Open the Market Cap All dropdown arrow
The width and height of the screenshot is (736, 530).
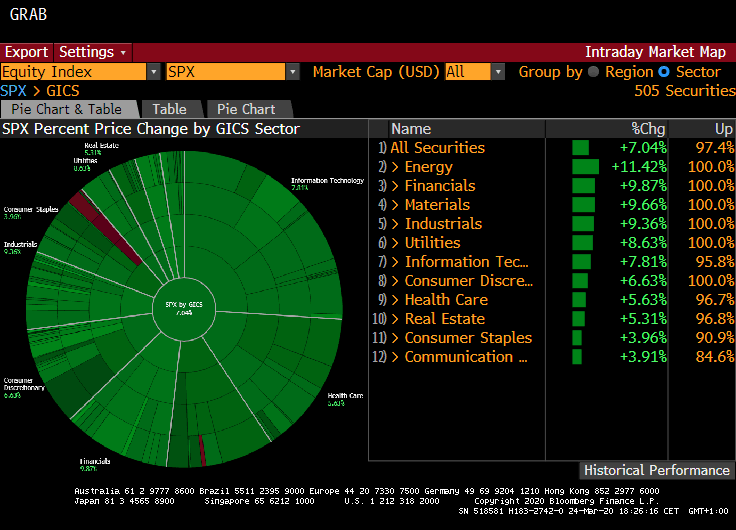pyautogui.click(x=498, y=72)
